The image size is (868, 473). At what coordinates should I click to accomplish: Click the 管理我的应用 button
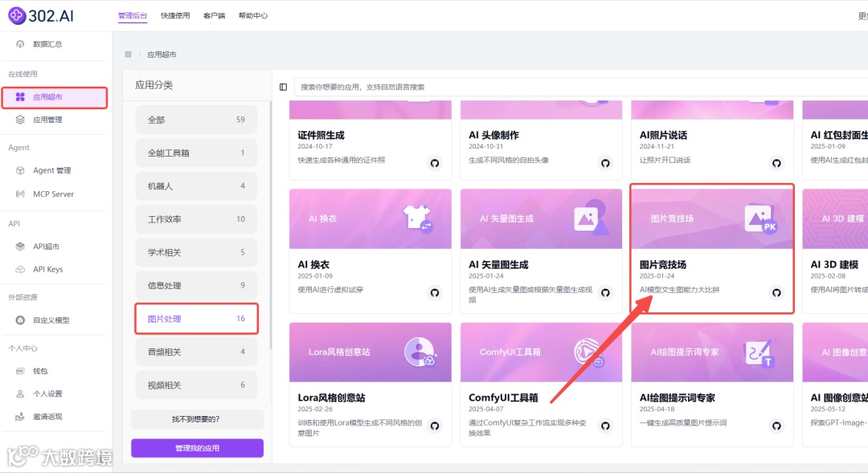click(197, 448)
